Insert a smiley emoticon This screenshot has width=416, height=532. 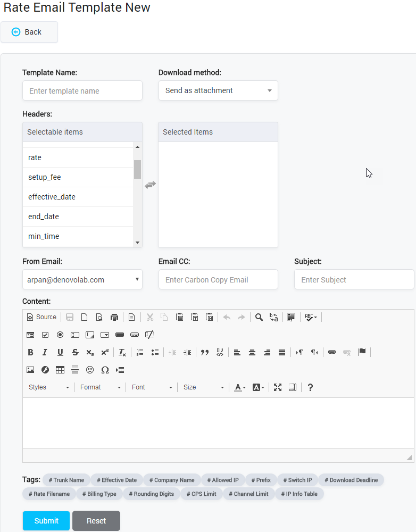pos(90,370)
